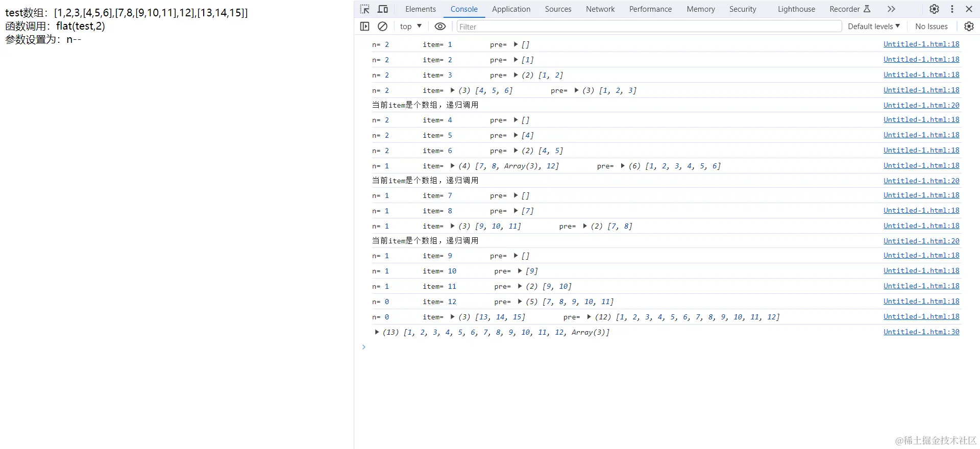Expand pre array [4] in item=5 row

[x=516, y=135]
